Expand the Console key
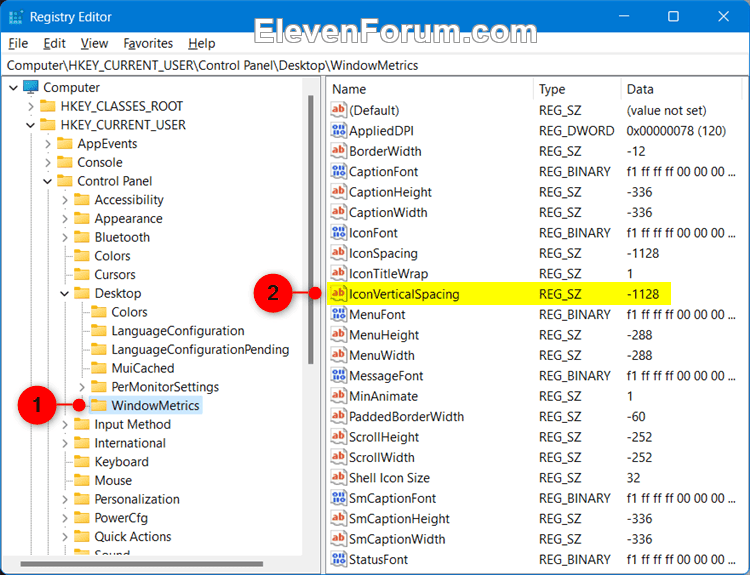This screenshot has height=575, width=750. tap(48, 162)
